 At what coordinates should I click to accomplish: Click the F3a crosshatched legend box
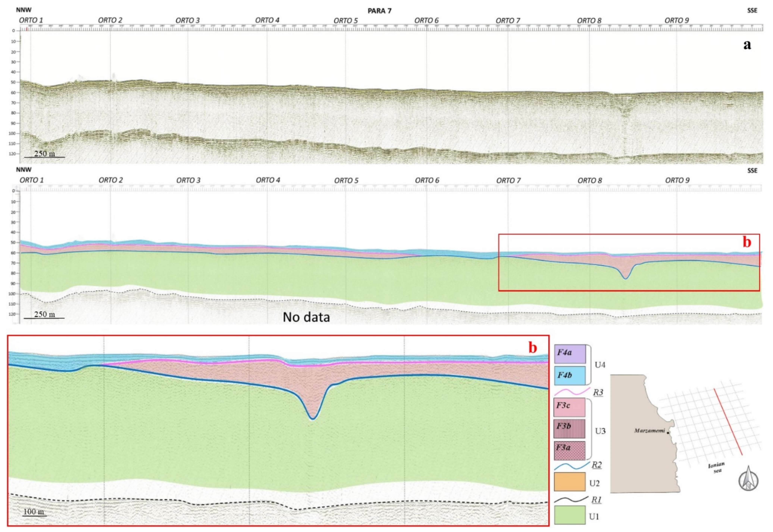click(x=570, y=451)
